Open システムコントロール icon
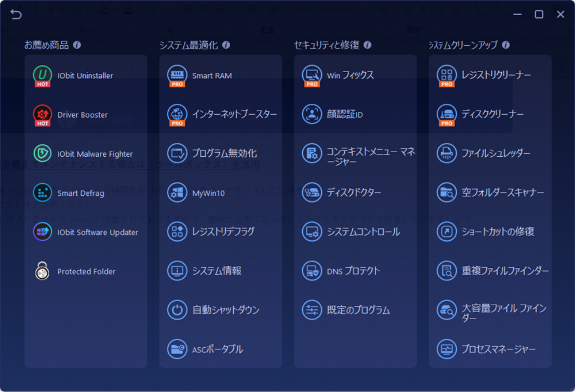 coord(312,232)
